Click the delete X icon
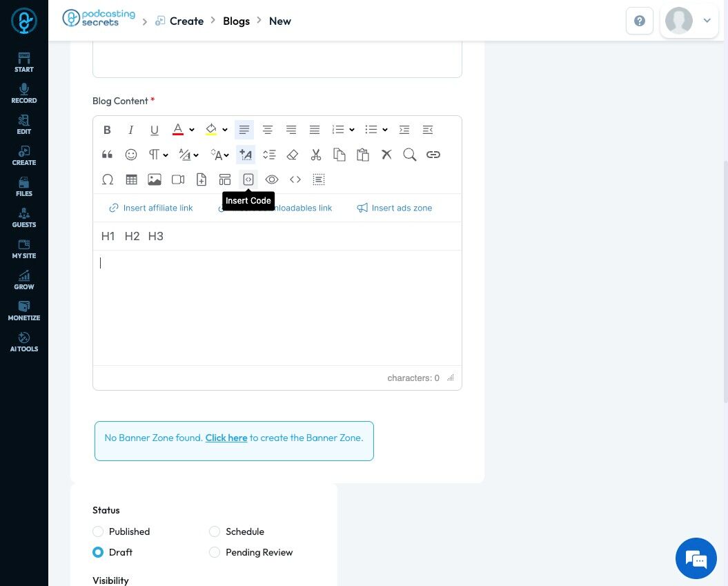728x586 pixels. 386,155
